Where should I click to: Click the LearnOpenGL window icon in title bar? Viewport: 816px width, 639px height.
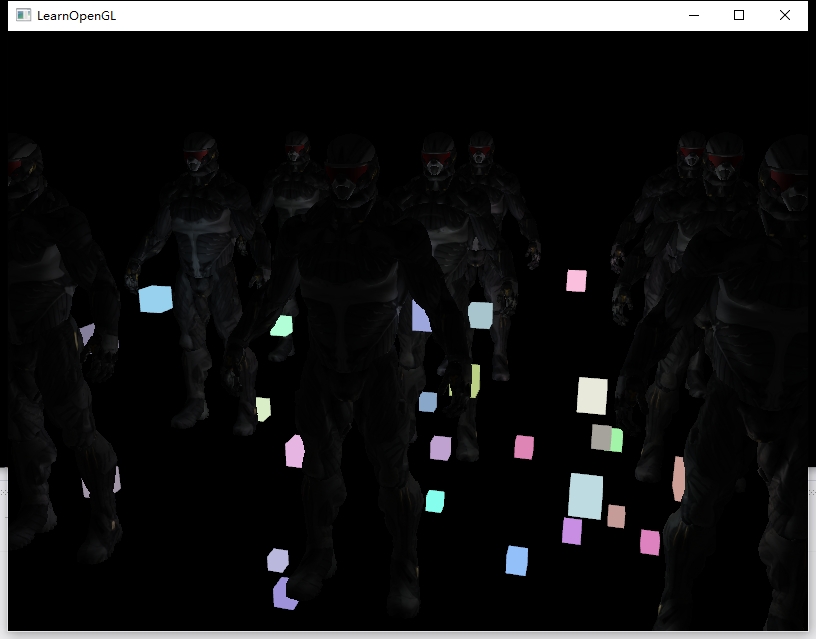coord(23,15)
